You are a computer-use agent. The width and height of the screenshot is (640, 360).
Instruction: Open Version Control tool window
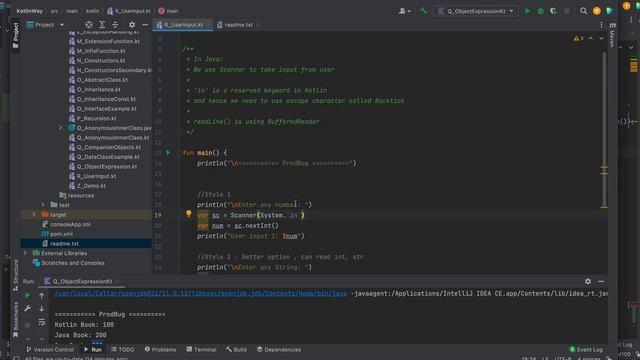click(50, 349)
